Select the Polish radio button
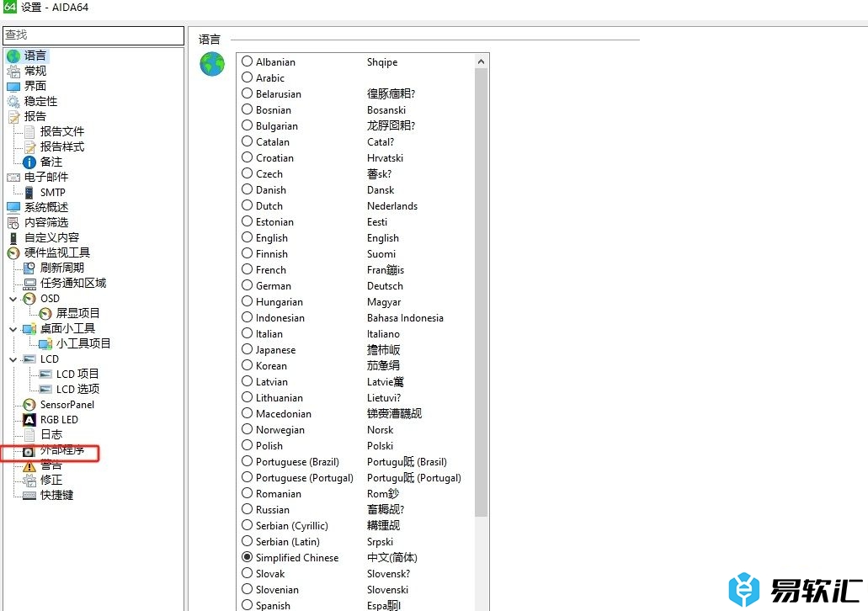Screen dimensions: 868x611 (x=247, y=445)
